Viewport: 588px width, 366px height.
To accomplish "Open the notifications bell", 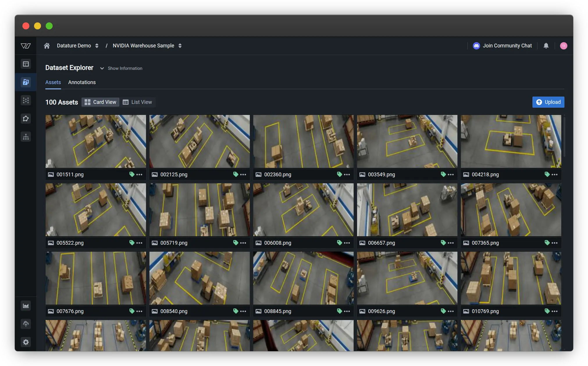I will pos(546,46).
